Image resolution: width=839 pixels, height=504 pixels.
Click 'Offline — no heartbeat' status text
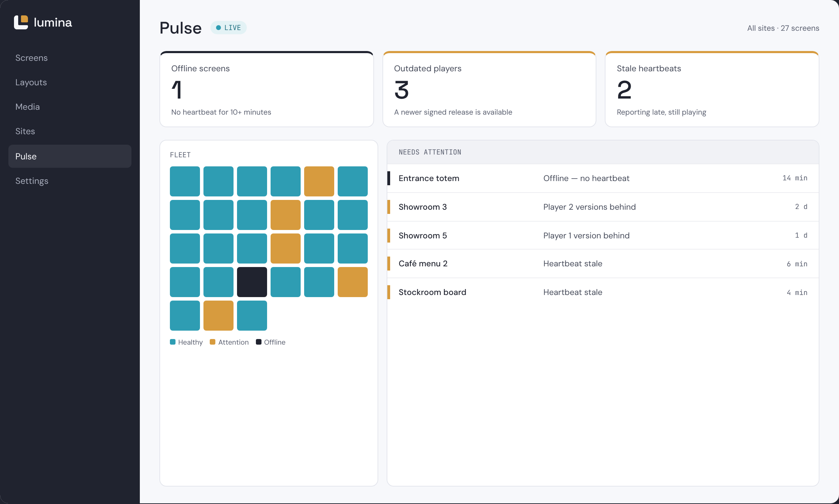coord(586,178)
